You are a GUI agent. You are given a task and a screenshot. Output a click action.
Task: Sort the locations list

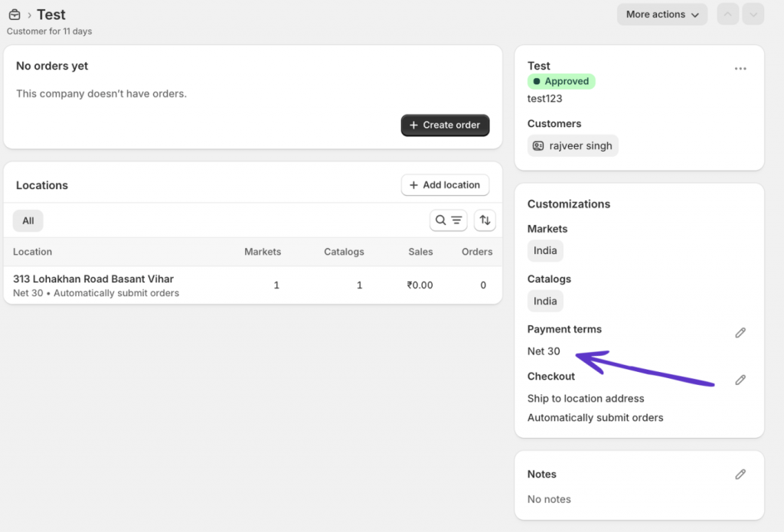[x=485, y=220]
